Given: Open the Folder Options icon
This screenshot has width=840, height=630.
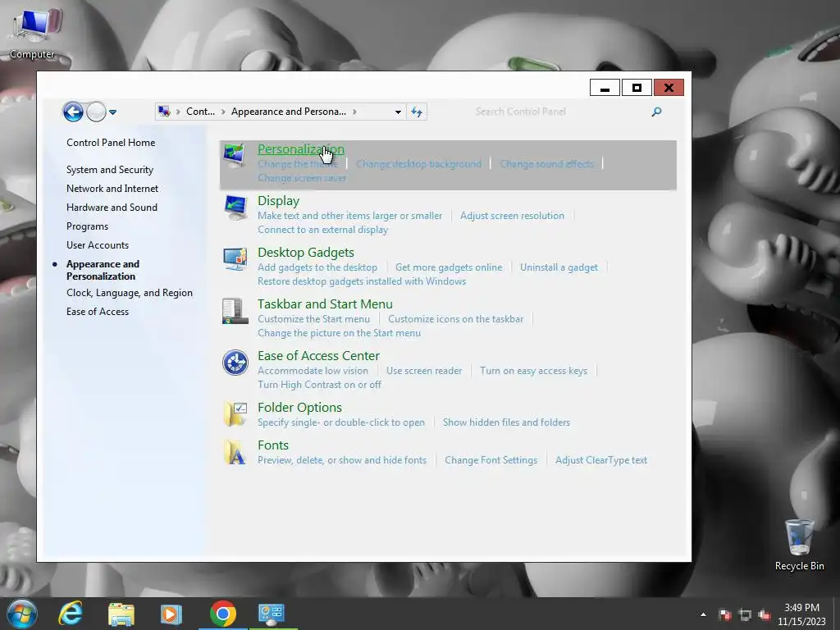Looking at the screenshot, I should (235, 414).
